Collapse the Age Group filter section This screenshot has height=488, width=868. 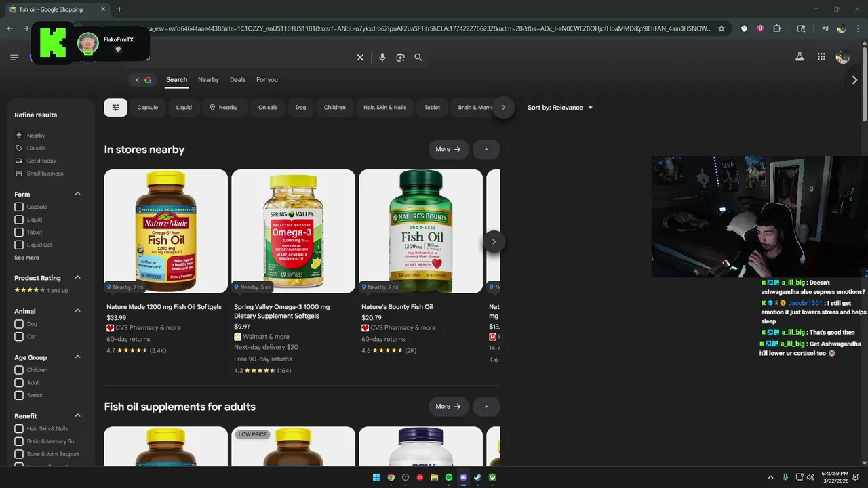(x=77, y=357)
